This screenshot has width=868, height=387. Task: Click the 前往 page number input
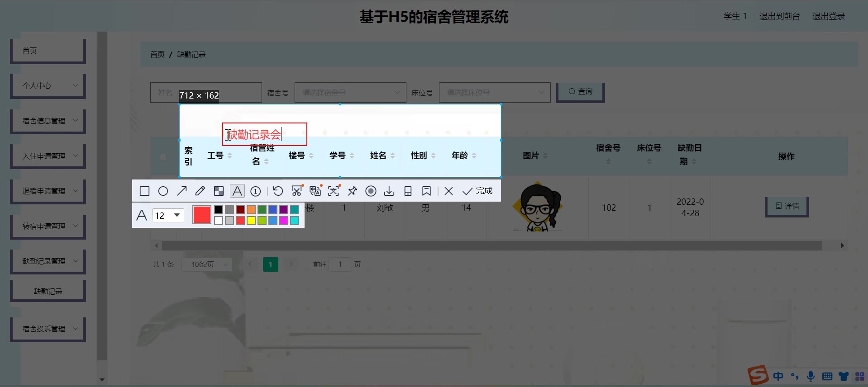340,264
